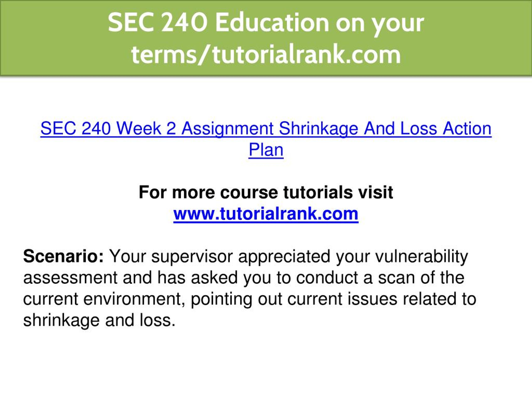The image size is (532, 399).
Task: Visit the www.tutorialrank.com hyperlink
Action: [x=266, y=214]
